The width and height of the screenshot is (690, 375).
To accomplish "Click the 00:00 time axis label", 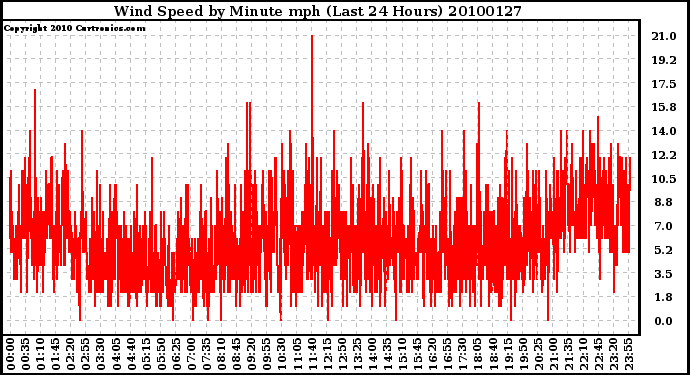I will point(10,355).
